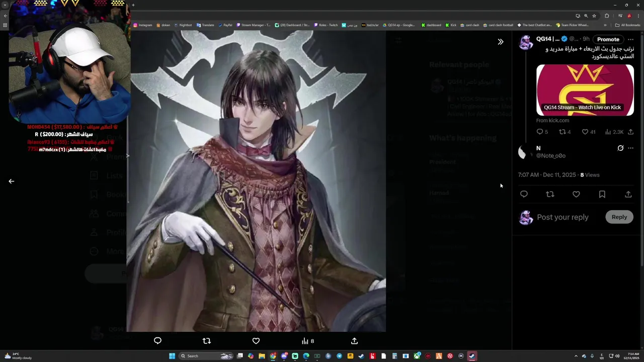Share N's post from the action row

pyautogui.click(x=628, y=194)
